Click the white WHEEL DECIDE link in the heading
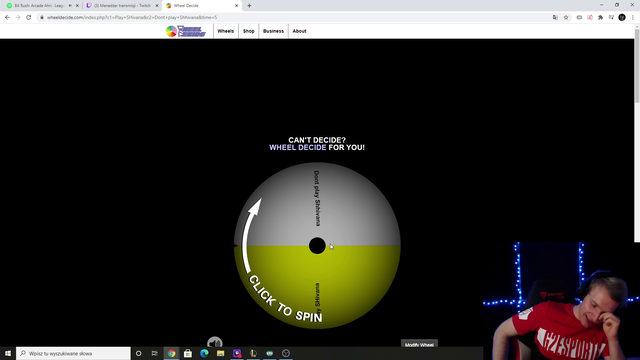Screen dimensions: 640x360 tap(298, 147)
